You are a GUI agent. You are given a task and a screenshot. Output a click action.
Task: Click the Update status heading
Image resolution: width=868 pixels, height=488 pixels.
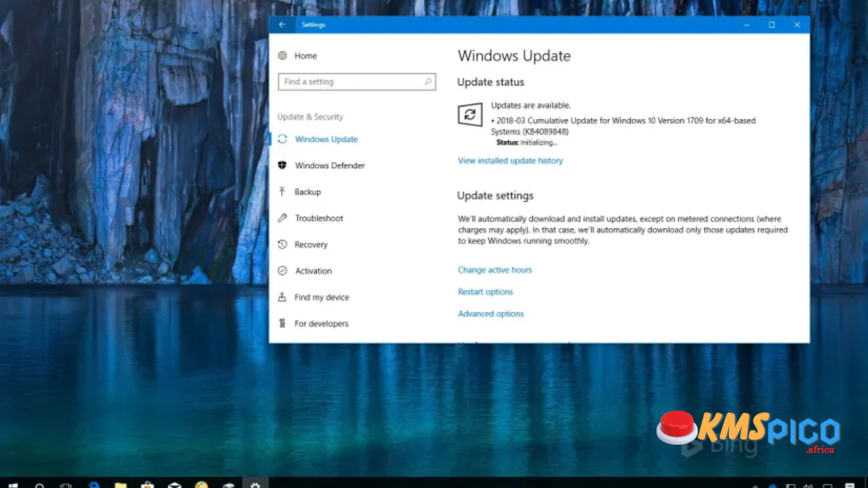point(490,82)
